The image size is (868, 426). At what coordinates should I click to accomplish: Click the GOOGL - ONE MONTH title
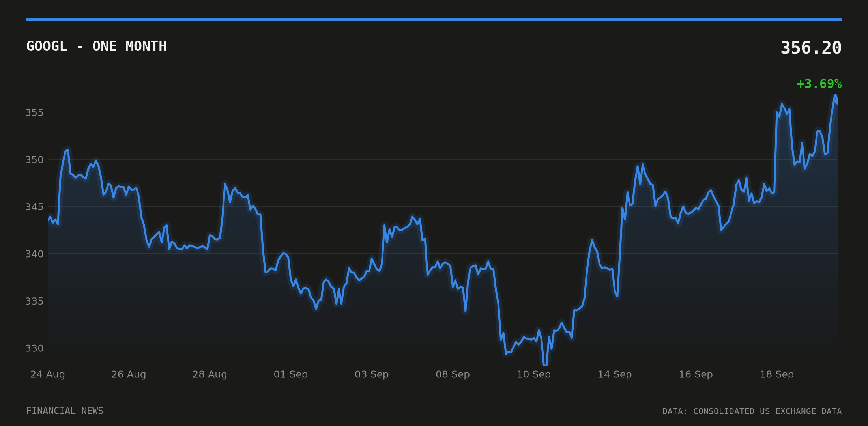[x=97, y=47]
